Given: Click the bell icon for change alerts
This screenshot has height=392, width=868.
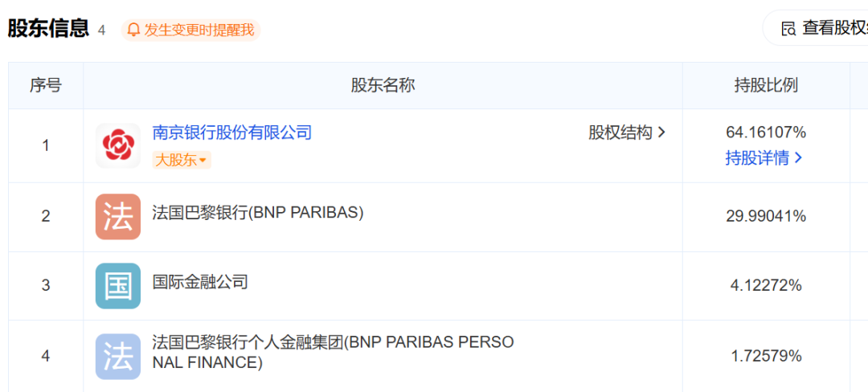Looking at the screenshot, I should [133, 30].
